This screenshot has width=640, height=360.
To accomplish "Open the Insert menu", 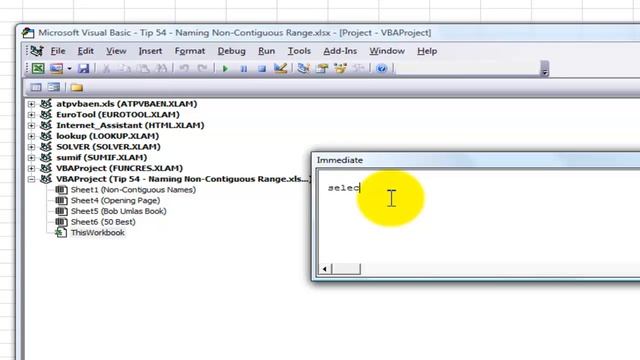I will pos(150,51).
